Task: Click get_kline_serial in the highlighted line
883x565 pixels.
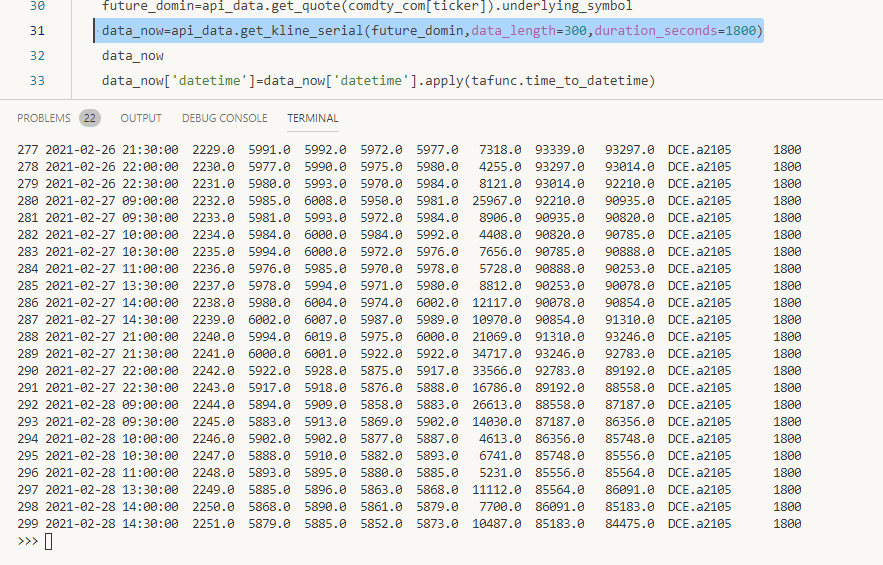Action: (309, 31)
